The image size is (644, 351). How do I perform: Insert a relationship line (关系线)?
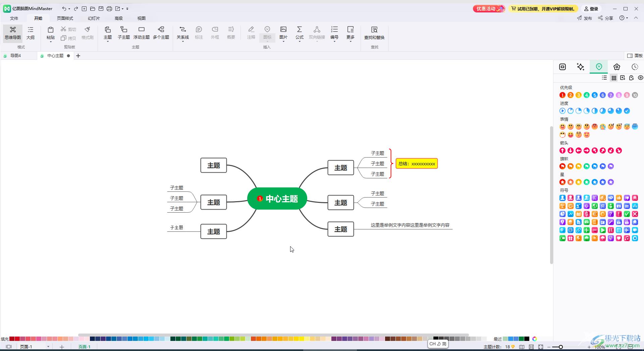pos(183,33)
